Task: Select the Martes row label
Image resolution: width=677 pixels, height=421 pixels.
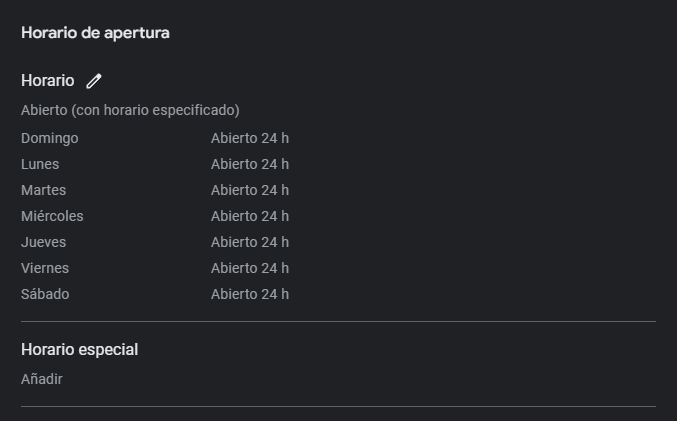Action: 44,190
